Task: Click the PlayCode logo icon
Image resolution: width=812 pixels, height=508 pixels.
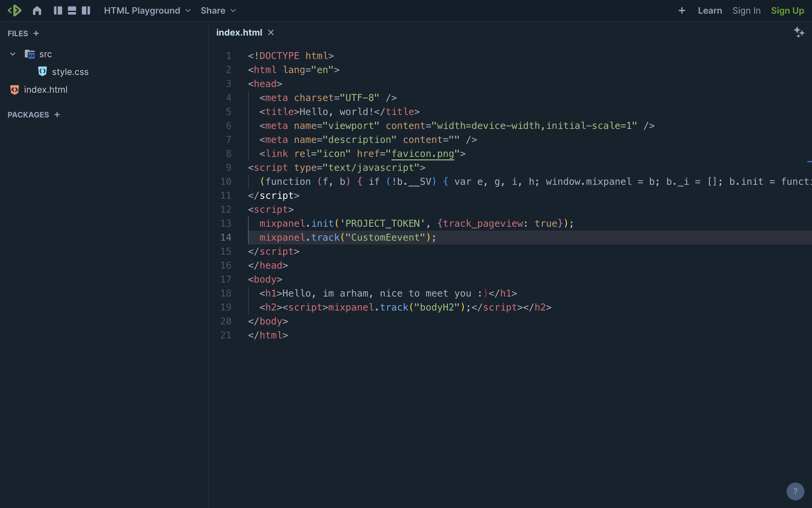Action: tap(14, 10)
